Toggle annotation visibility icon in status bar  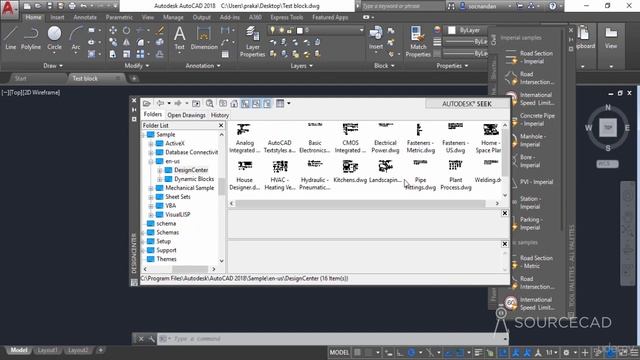click(516, 352)
